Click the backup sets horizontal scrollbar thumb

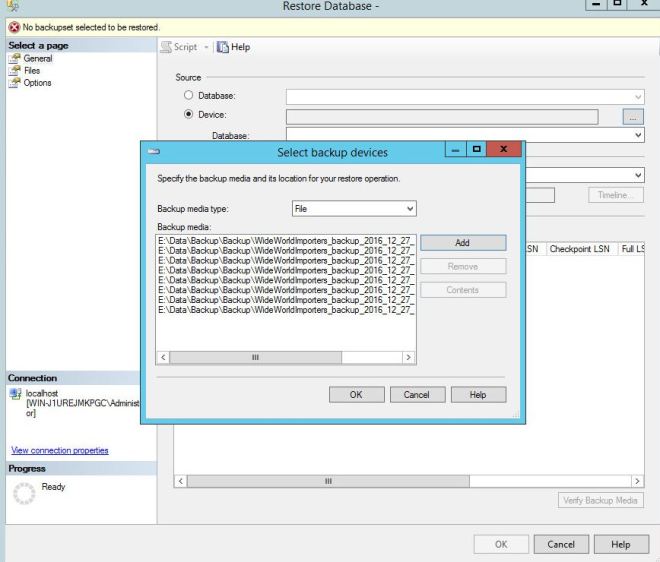pyautogui.click(x=328, y=481)
